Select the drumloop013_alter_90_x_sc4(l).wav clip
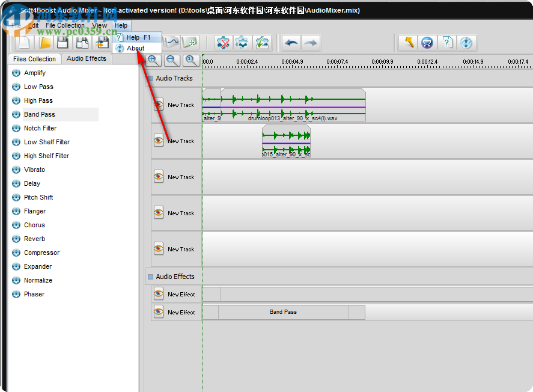 click(x=293, y=105)
